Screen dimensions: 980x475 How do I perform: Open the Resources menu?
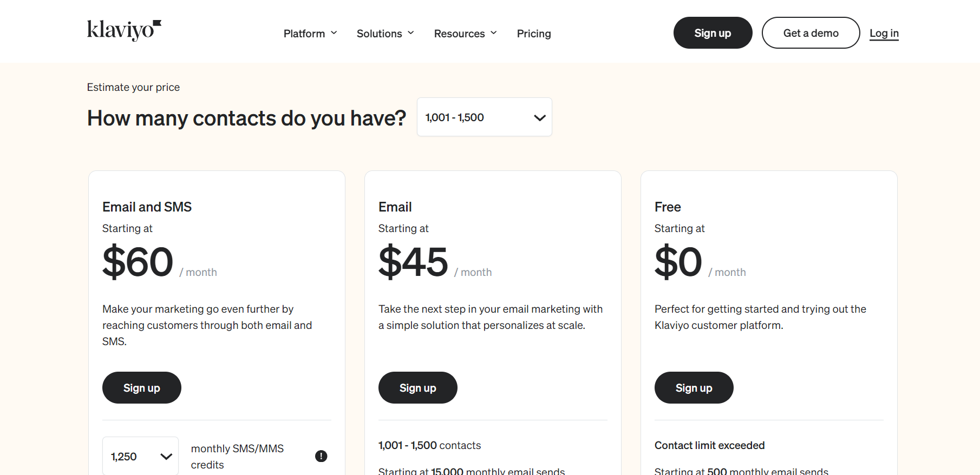click(465, 34)
